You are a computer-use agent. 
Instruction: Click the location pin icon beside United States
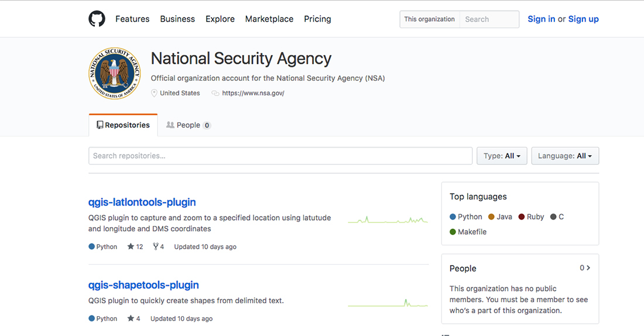pos(154,93)
